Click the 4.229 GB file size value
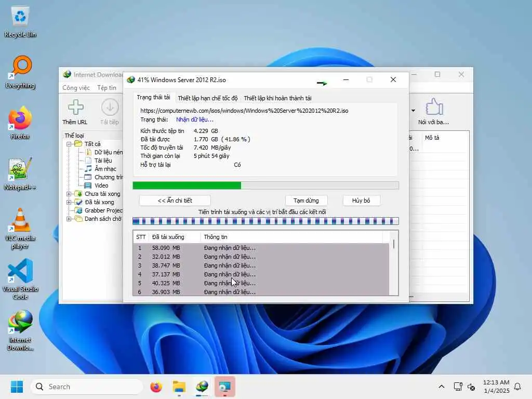 point(206,131)
